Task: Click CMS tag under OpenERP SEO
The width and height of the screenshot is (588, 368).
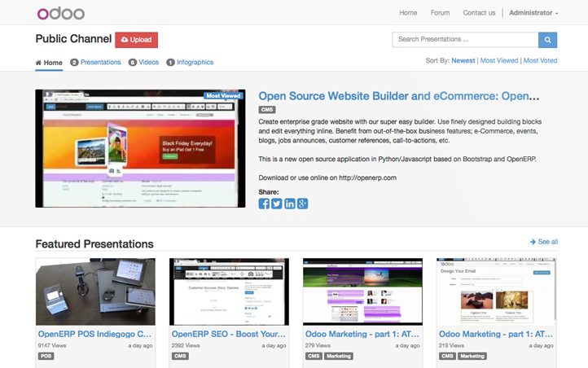Action: [180, 356]
